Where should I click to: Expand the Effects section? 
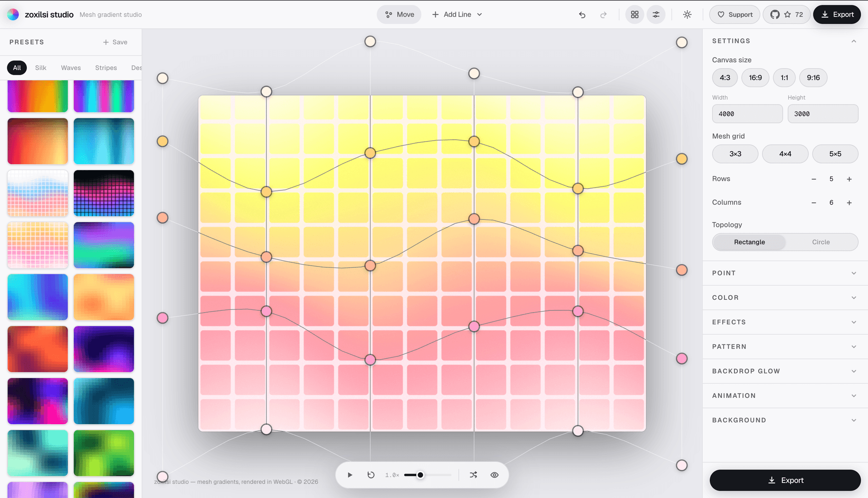(785, 322)
